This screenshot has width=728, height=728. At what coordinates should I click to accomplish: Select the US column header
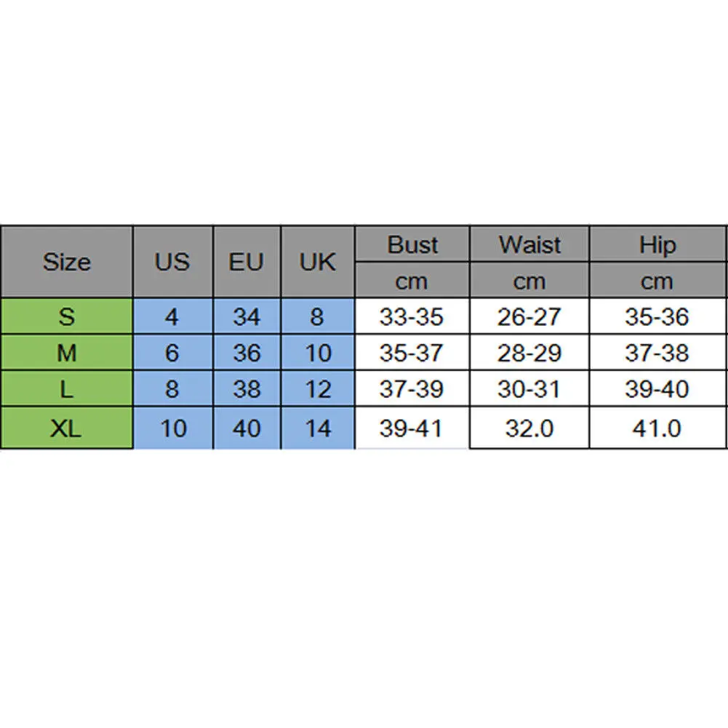click(172, 262)
